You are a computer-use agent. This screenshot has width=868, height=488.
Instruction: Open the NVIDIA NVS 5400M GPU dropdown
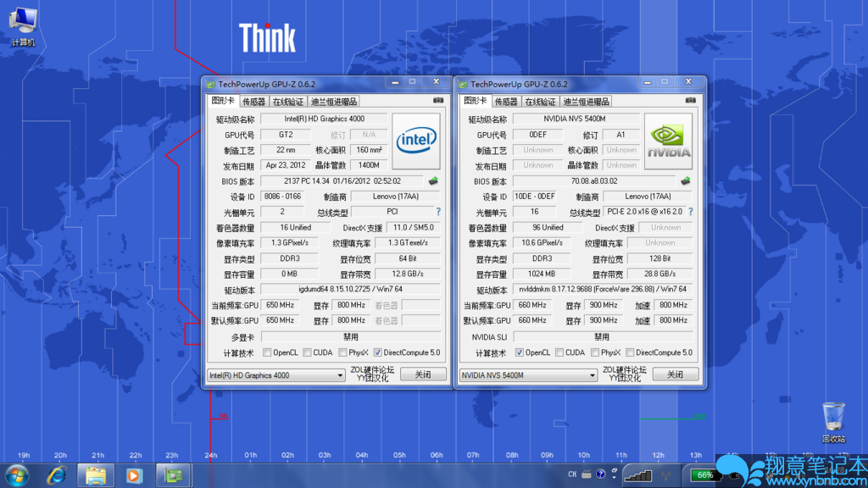528,375
